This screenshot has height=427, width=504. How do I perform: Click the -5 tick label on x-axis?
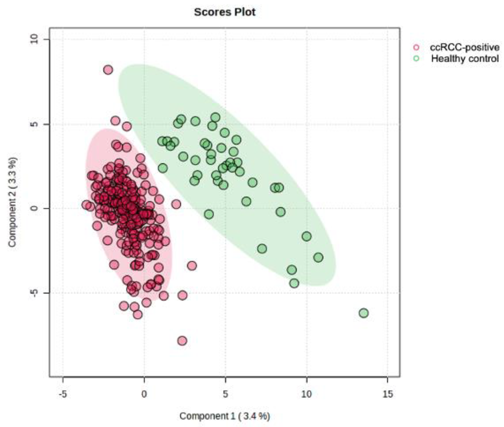63,394
